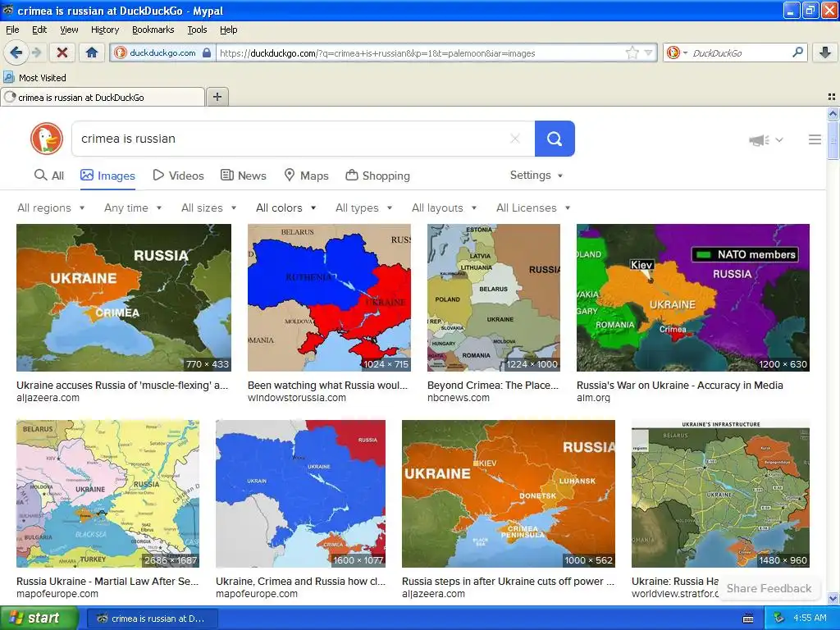The width and height of the screenshot is (840, 630).
Task: Open the Ukraine's Infrastructure map thumbnail
Action: 720,493
